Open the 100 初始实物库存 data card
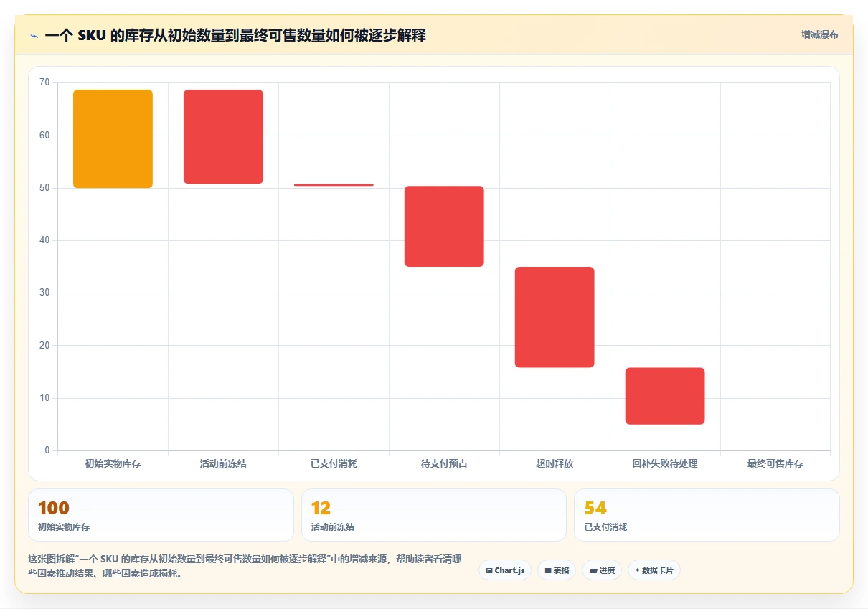This screenshot has width=868, height=609. click(x=161, y=515)
